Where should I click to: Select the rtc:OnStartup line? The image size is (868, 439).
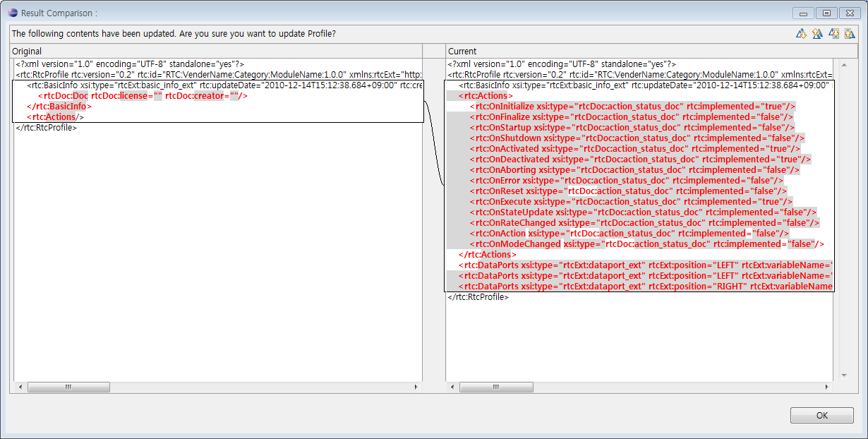coord(632,128)
